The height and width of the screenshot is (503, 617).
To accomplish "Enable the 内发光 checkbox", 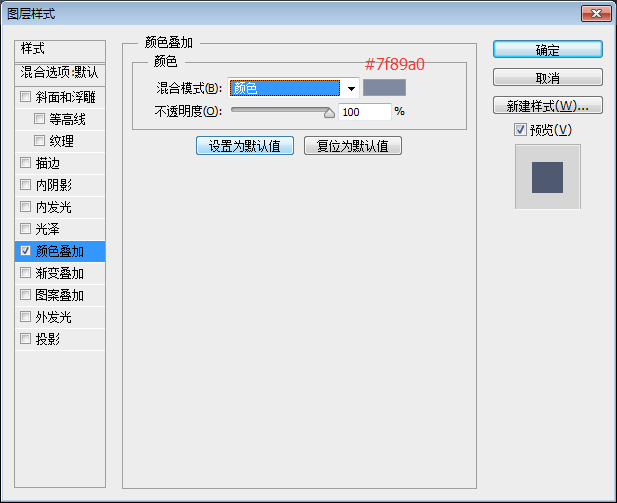I will pos(26,207).
